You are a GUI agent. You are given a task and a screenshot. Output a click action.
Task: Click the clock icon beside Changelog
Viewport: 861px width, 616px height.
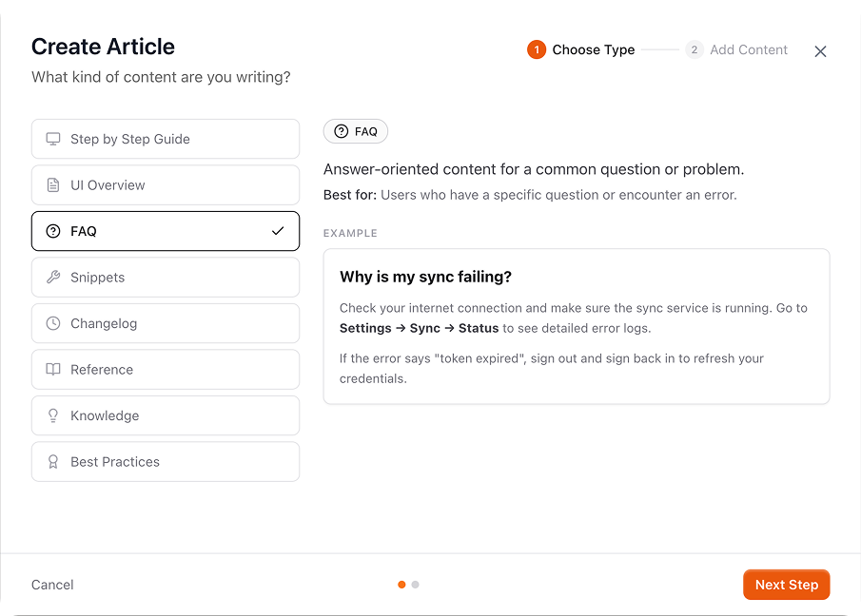pos(53,323)
